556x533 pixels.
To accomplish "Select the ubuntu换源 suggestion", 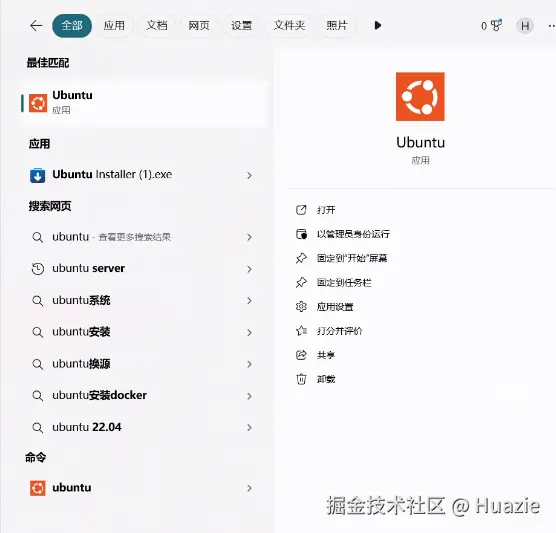I will [x=143, y=364].
